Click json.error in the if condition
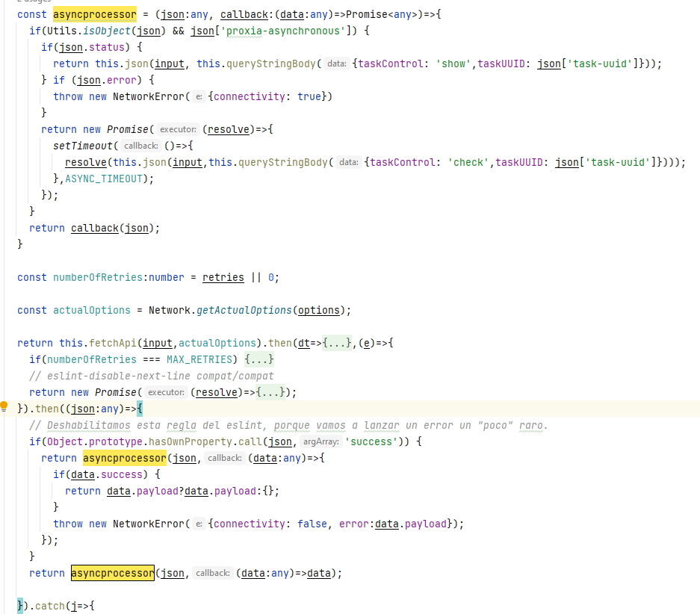This screenshot has height=614, width=700. point(107,81)
